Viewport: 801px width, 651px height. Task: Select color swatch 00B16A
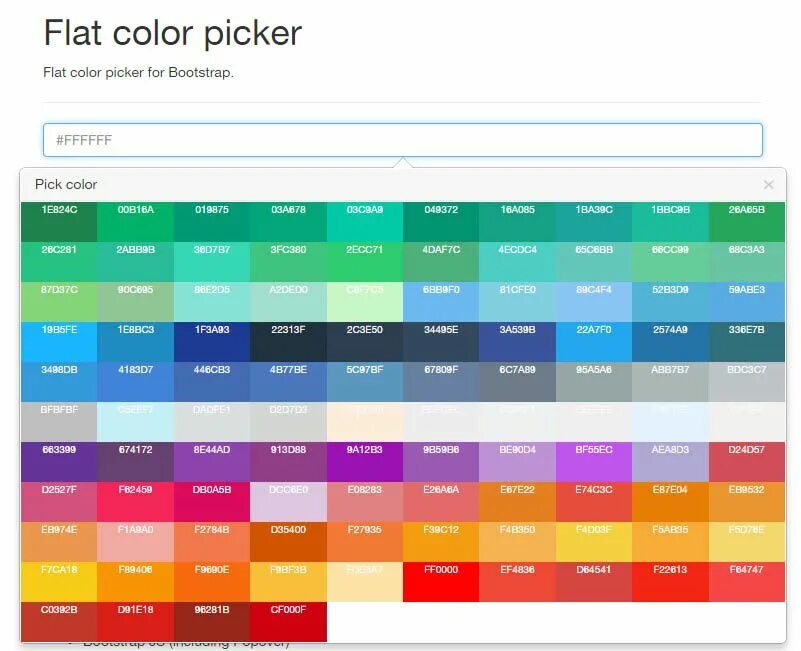(x=135, y=222)
